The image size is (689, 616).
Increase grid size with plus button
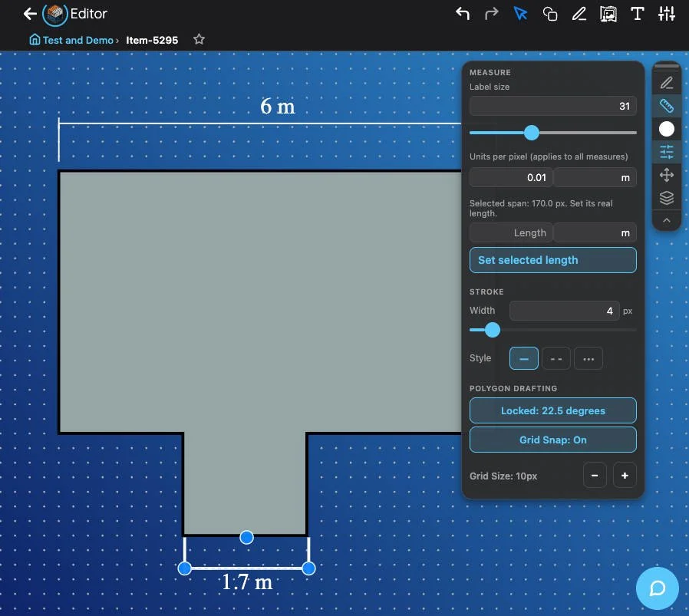pyautogui.click(x=625, y=476)
